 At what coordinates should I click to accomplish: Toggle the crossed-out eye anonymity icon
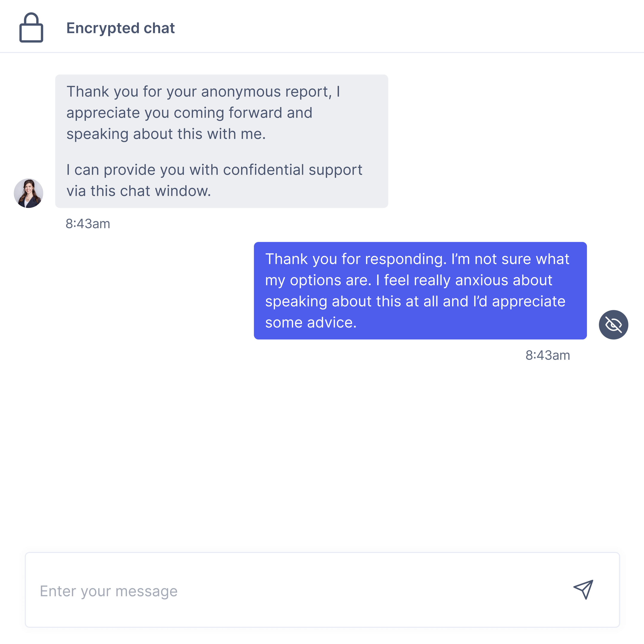coord(613,325)
